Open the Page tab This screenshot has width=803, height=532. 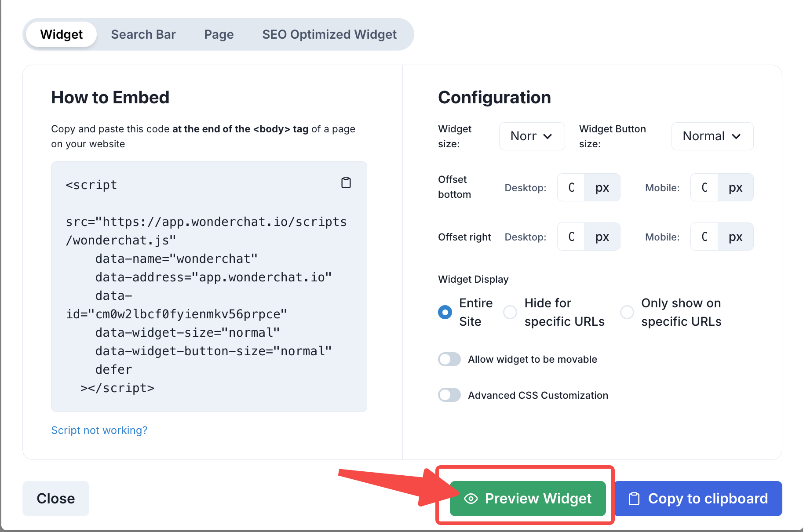pyautogui.click(x=219, y=34)
